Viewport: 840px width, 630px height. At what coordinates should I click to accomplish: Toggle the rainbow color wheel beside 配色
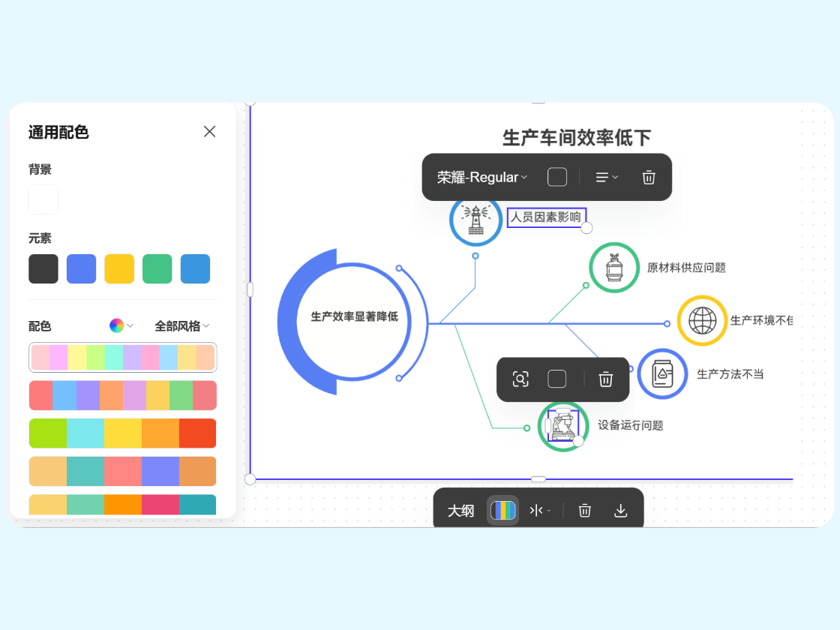coord(116,325)
